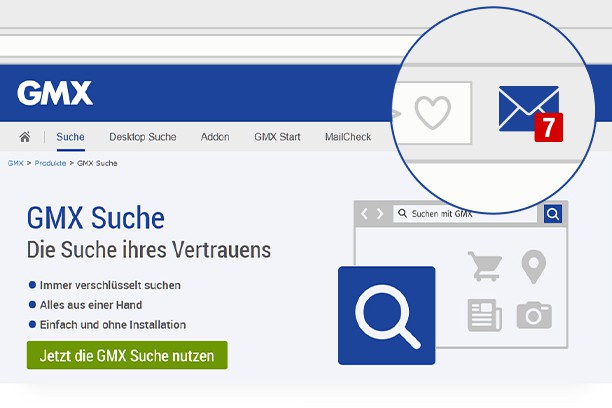Click the GMX Suche headline

pyautogui.click(x=96, y=218)
